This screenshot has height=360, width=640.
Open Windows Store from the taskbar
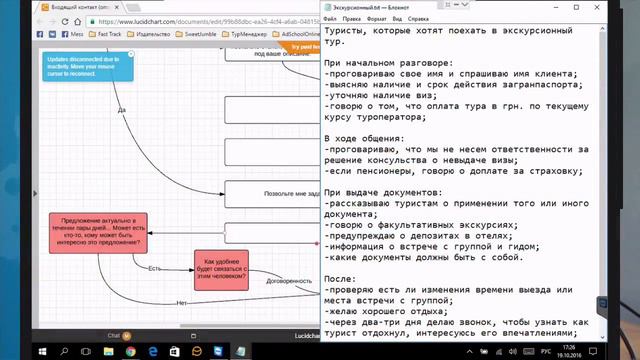175,351
